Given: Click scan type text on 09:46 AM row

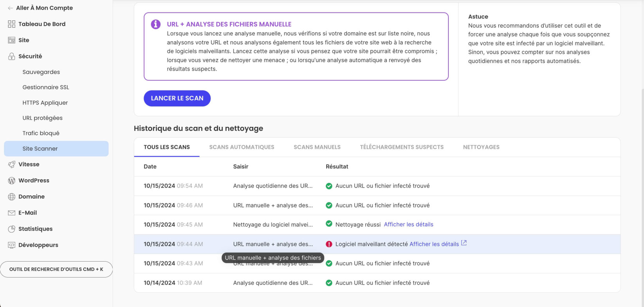Looking at the screenshot, I should pyautogui.click(x=273, y=205).
